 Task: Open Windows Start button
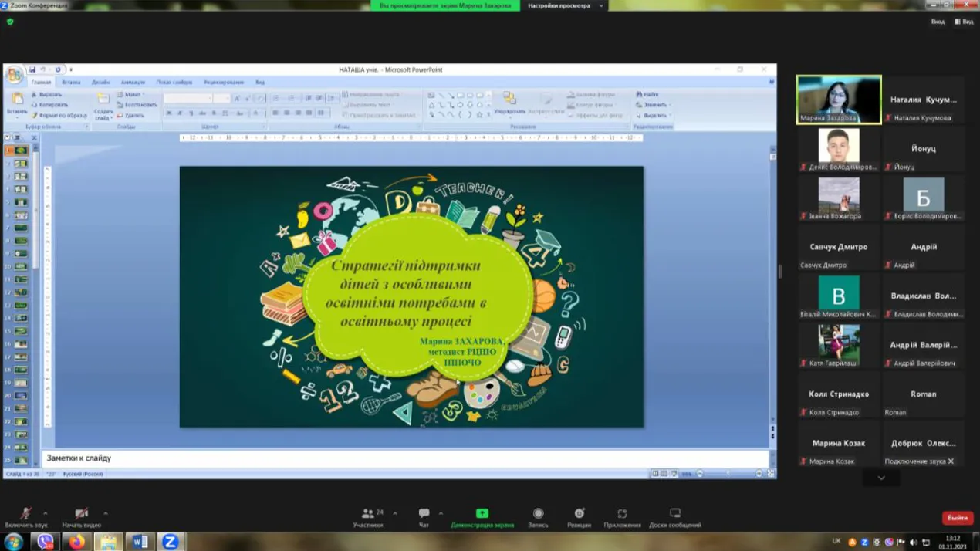point(13,542)
